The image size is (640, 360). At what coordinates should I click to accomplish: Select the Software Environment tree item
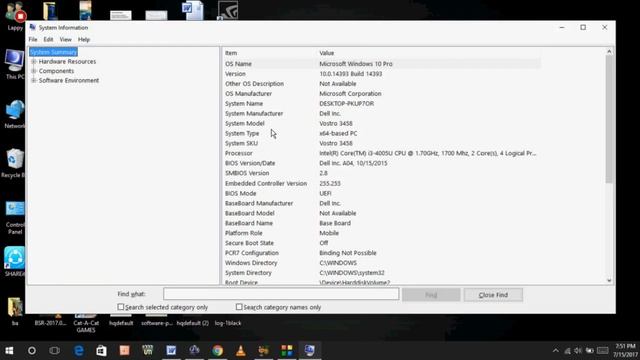point(69,80)
